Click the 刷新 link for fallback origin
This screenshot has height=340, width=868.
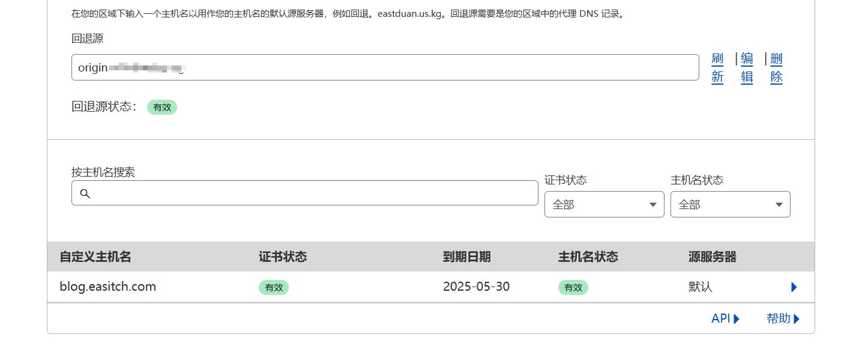(x=717, y=68)
